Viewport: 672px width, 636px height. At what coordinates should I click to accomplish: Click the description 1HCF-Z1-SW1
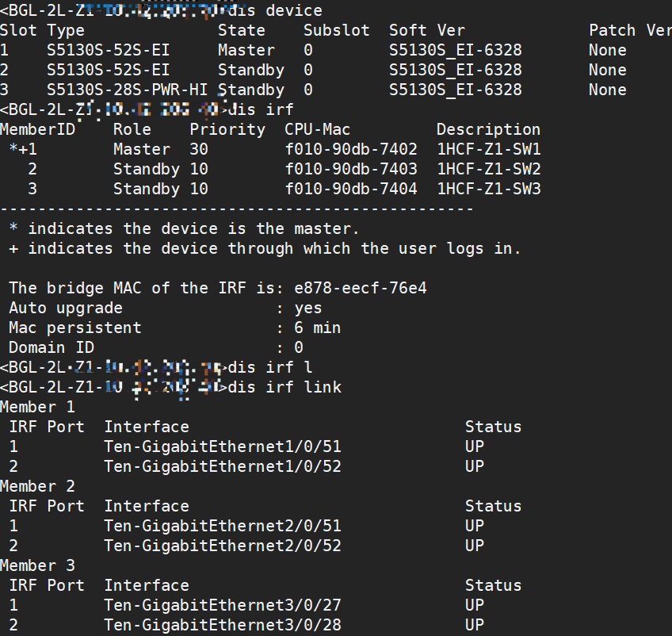(488, 149)
